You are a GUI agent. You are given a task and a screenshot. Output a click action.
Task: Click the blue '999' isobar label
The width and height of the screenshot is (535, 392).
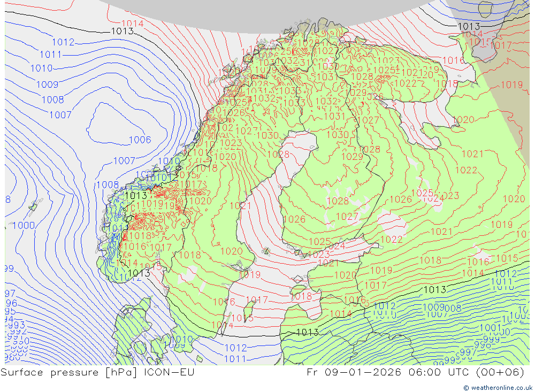pos(491,339)
